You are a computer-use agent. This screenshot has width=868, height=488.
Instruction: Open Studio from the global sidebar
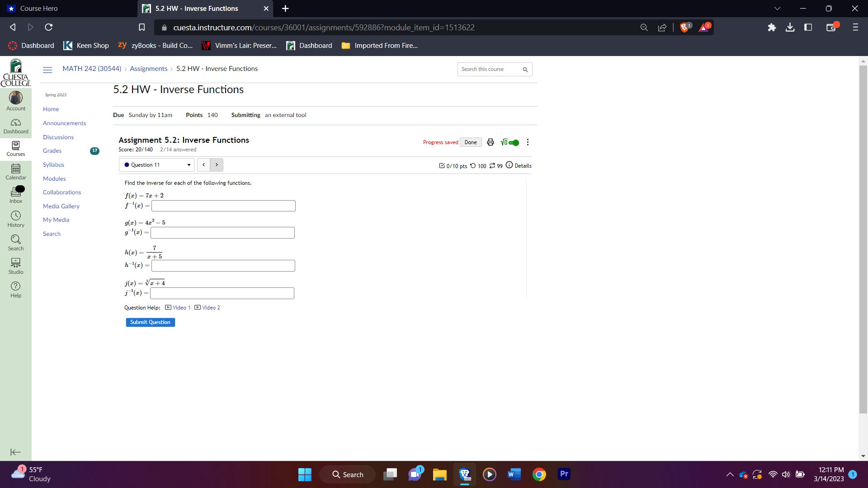click(x=16, y=266)
